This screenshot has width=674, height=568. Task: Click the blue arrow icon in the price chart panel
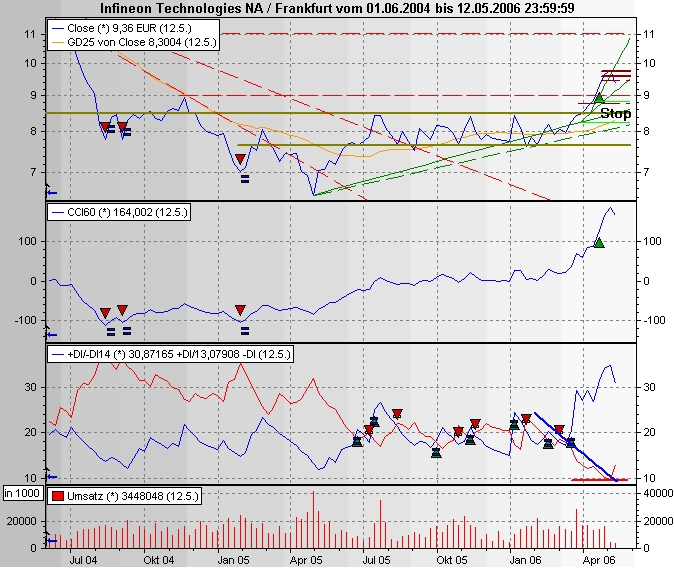52,193
